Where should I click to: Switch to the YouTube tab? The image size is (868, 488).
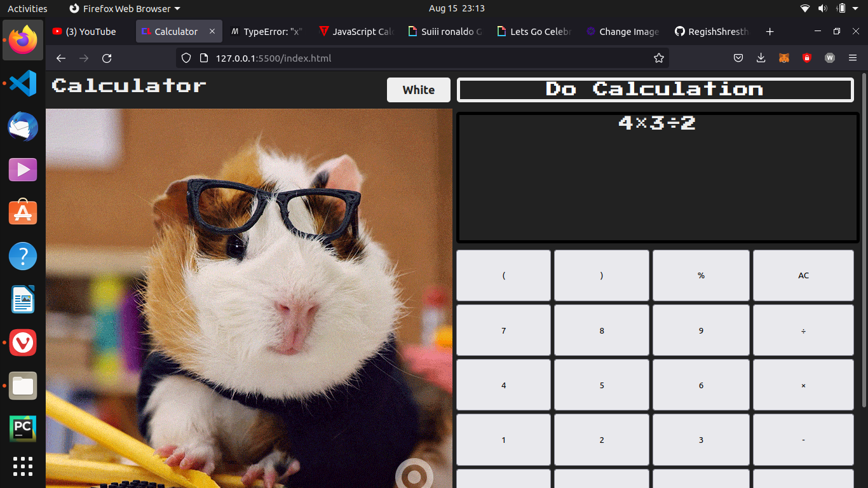(90, 32)
